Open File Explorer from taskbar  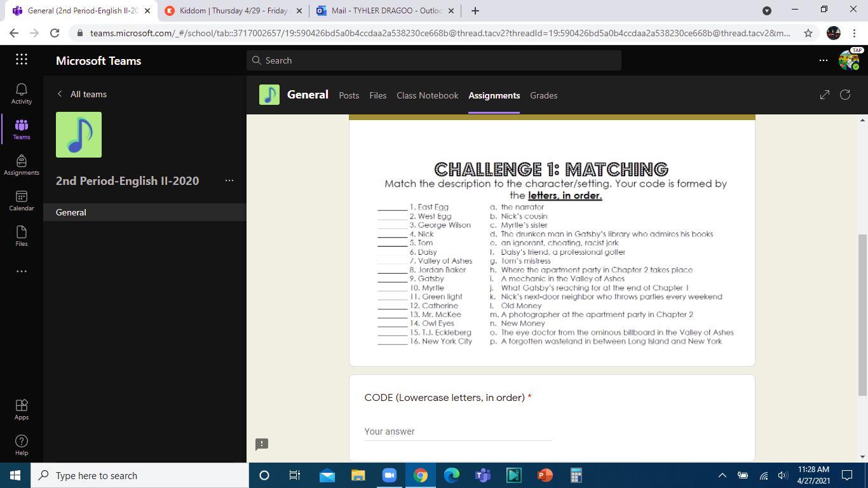click(358, 475)
